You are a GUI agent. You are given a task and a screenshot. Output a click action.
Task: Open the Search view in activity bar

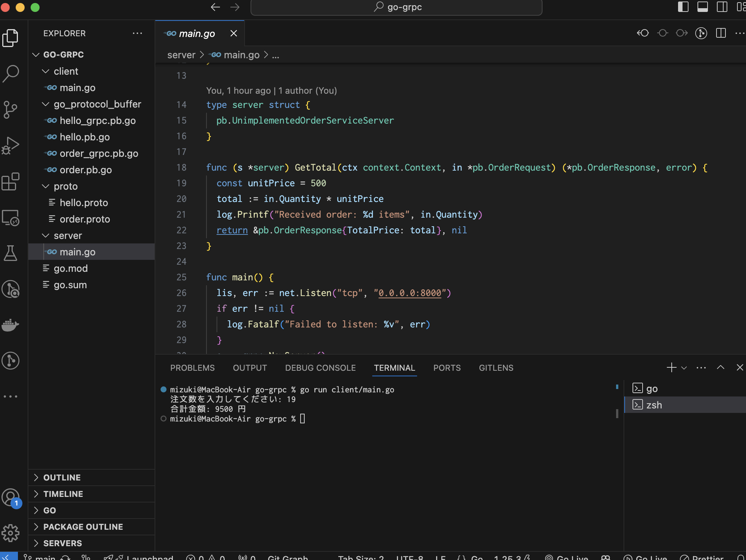11,74
